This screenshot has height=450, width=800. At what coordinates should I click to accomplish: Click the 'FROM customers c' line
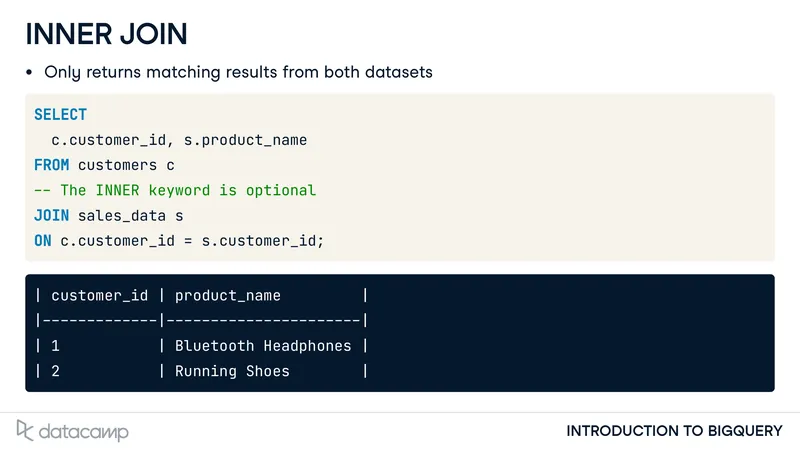coord(104,165)
